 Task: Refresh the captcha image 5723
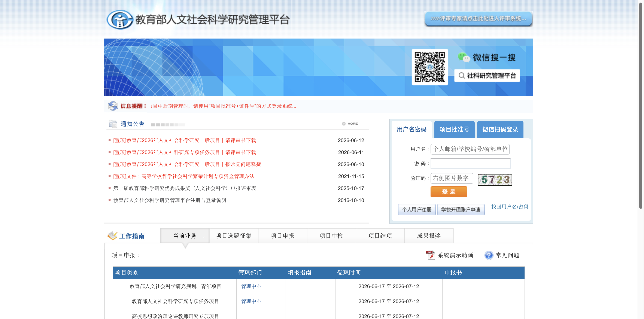click(x=495, y=180)
